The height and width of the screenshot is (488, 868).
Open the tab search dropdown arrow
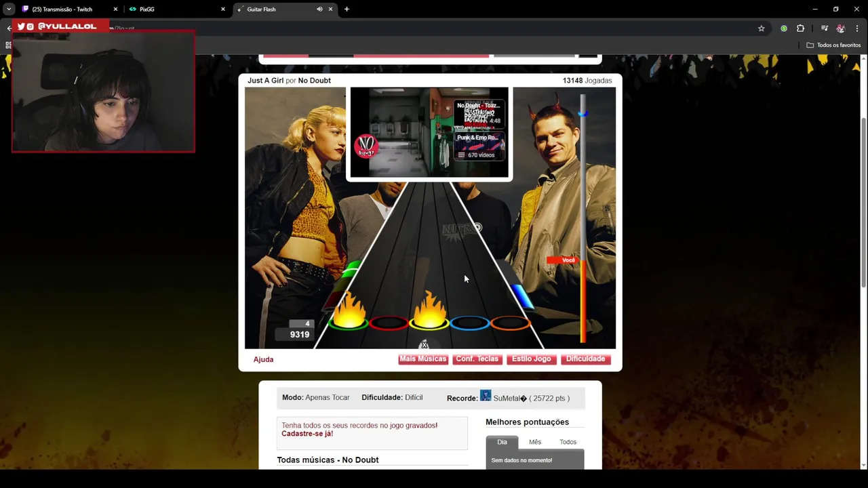coord(8,9)
